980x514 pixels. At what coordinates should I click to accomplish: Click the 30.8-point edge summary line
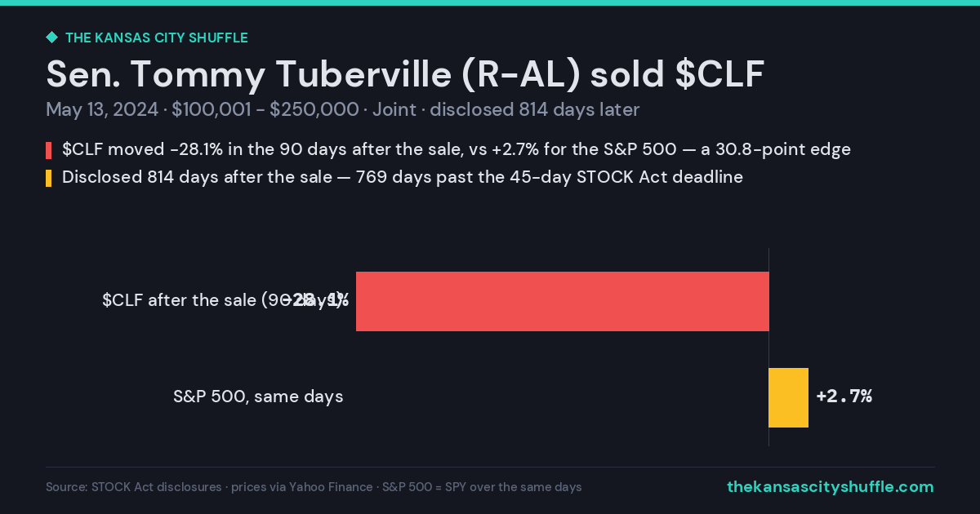click(x=457, y=150)
